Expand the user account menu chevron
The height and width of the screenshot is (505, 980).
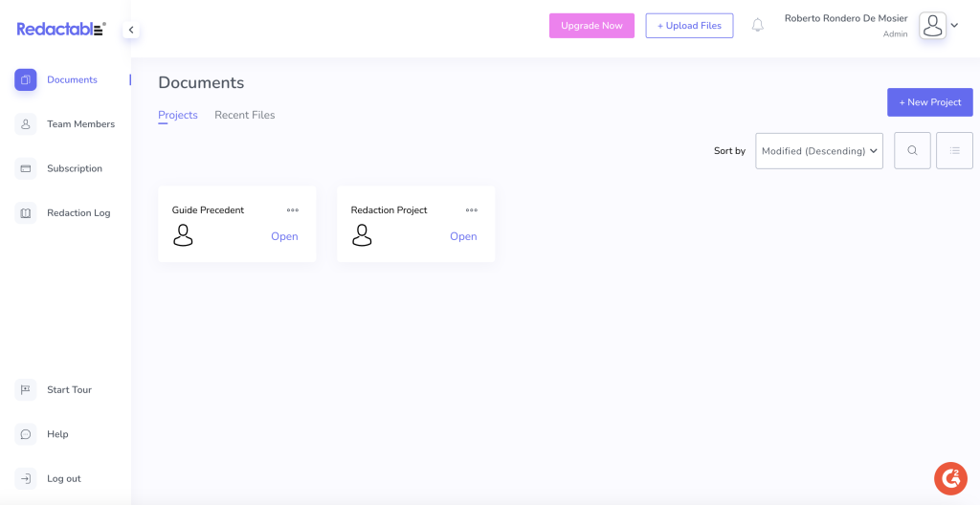point(954,26)
